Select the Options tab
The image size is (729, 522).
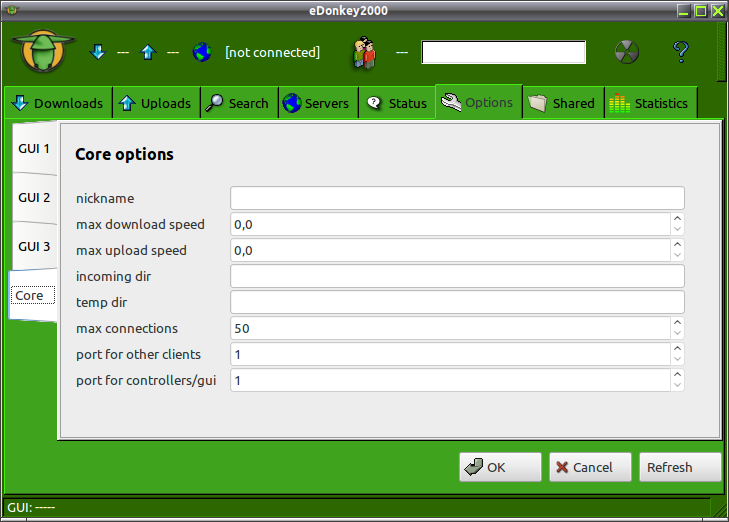tap(479, 102)
